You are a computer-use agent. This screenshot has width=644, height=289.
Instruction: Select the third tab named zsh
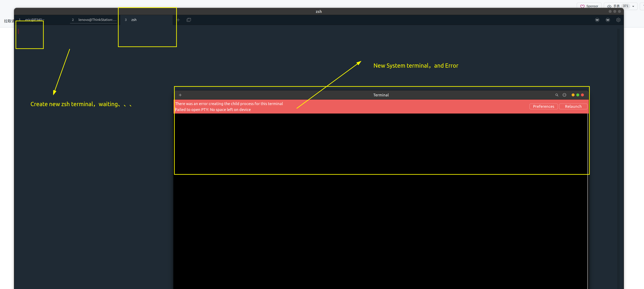146,20
